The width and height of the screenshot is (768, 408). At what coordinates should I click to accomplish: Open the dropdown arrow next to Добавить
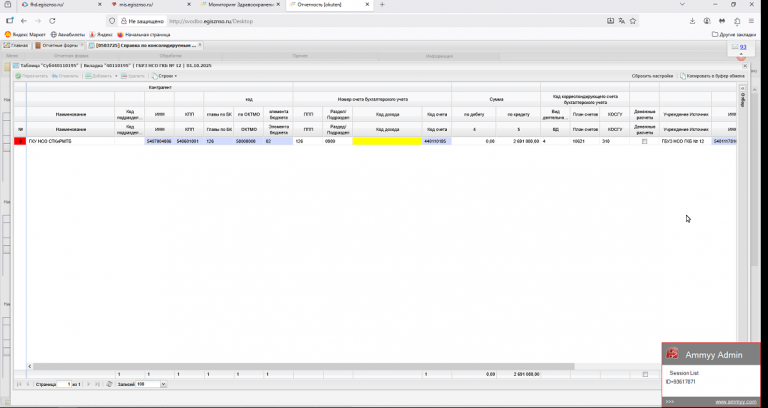point(117,76)
